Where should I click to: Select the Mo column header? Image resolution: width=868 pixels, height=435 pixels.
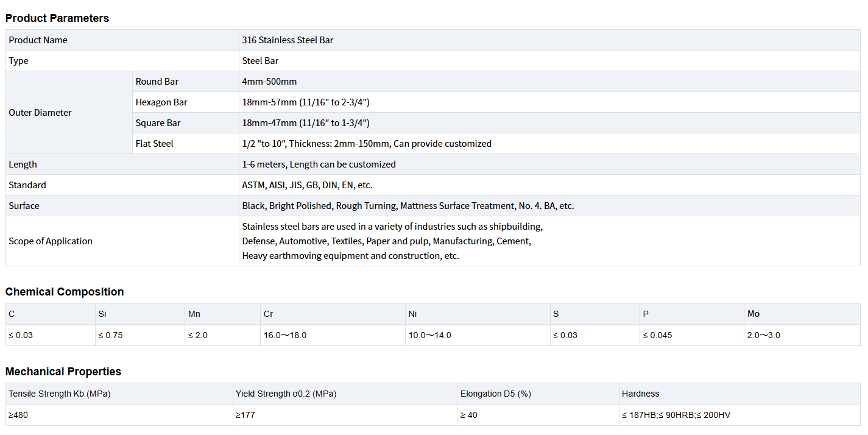tap(753, 314)
